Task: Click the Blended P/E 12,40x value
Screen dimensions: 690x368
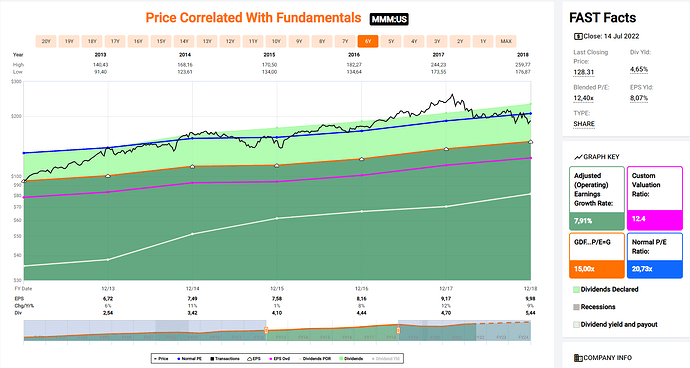Action: (x=584, y=98)
